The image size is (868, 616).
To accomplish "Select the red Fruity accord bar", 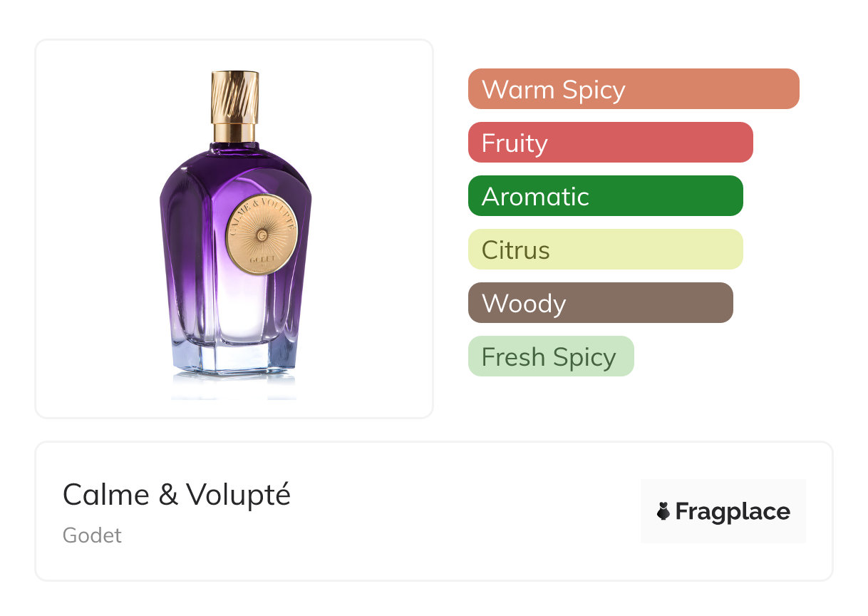I will tap(610, 143).
